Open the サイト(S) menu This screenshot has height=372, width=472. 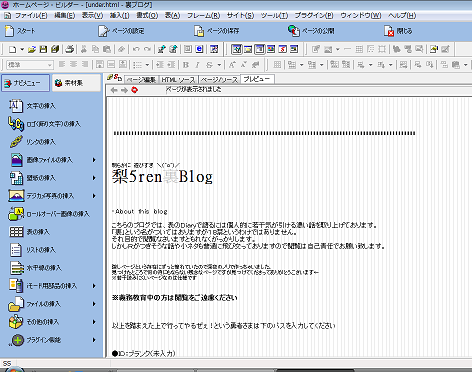pyautogui.click(x=240, y=16)
